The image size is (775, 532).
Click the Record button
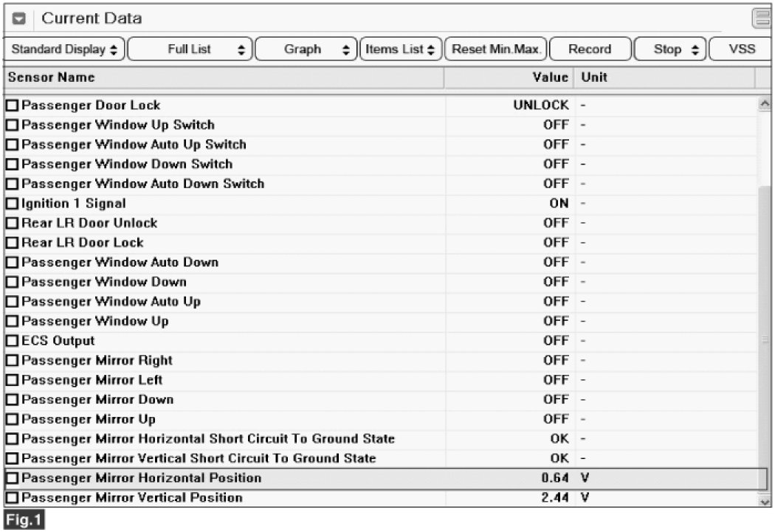(x=590, y=49)
